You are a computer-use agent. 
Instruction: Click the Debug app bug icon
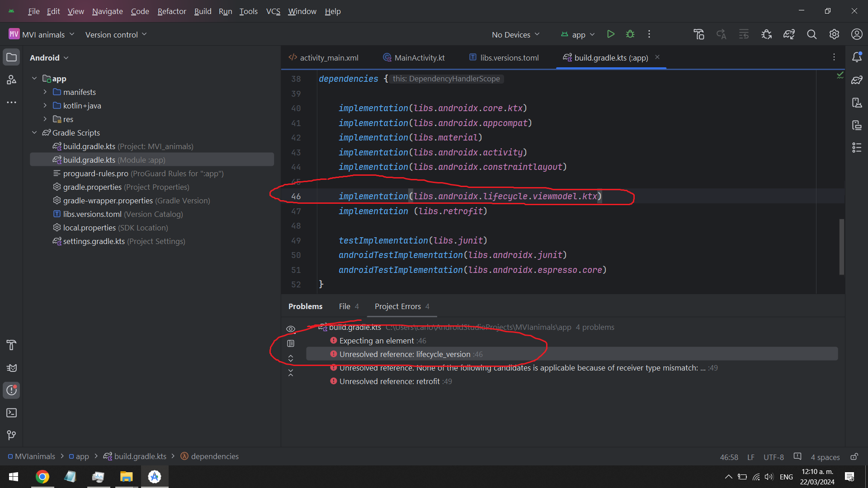pos(630,34)
